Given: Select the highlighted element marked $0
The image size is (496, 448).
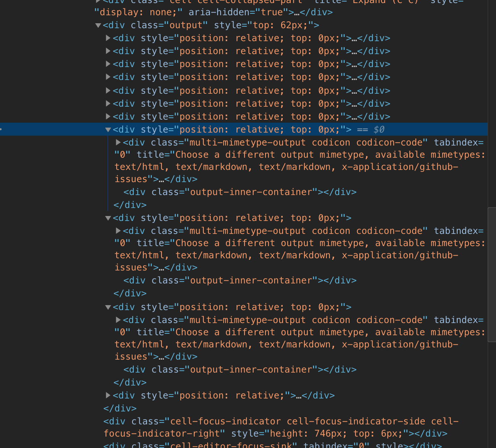Looking at the screenshot, I should coord(229,129).
